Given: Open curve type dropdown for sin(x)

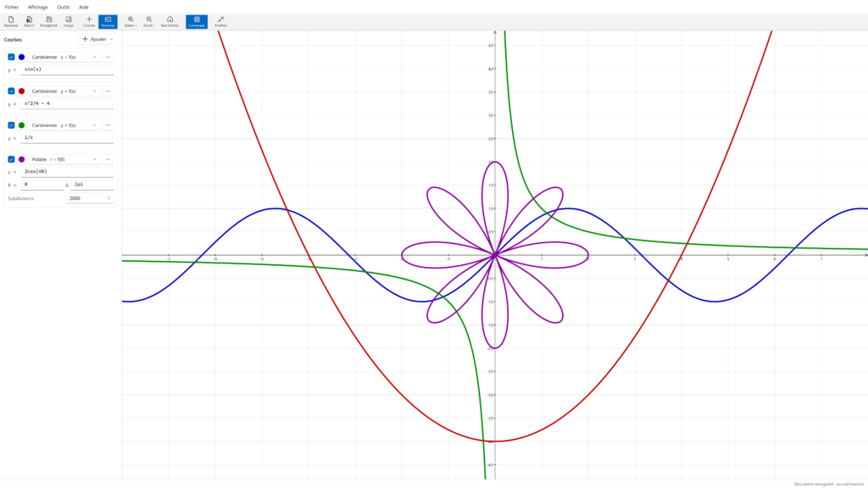Looking at the screenshot, I should (x=64, y=57).
